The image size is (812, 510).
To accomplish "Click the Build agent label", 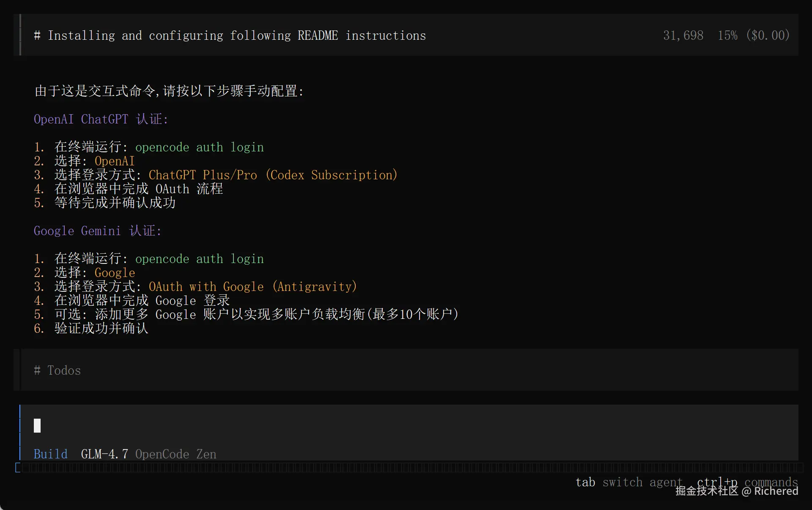I will click(50, 454).
